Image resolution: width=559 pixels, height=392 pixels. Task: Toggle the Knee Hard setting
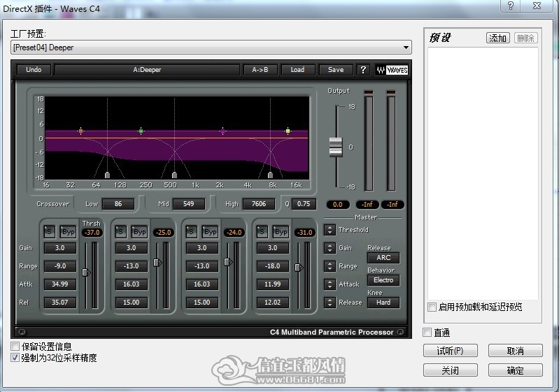[383, 303]
